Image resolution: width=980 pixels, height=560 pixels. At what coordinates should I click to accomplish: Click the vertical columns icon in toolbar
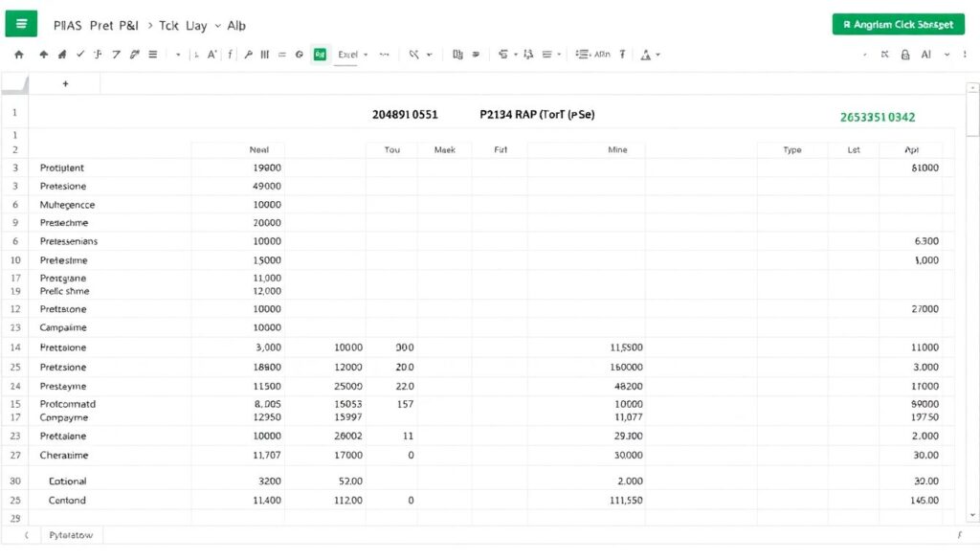264,56
